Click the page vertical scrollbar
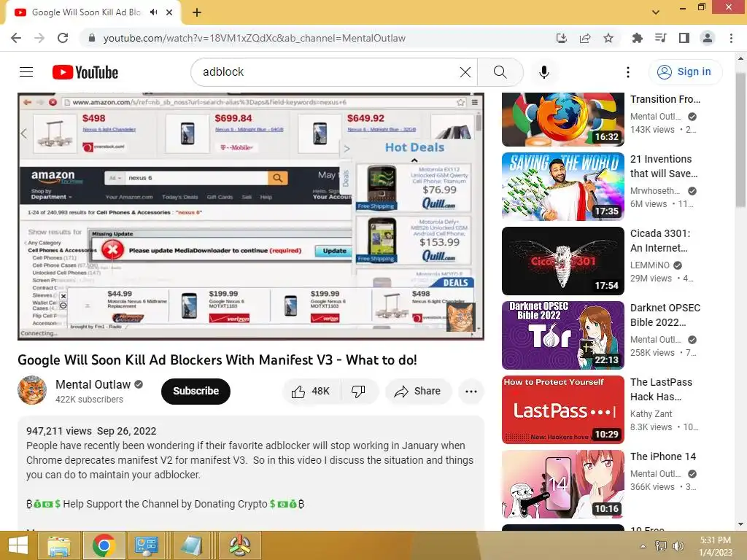747x560 pixels. click(740, 139)
